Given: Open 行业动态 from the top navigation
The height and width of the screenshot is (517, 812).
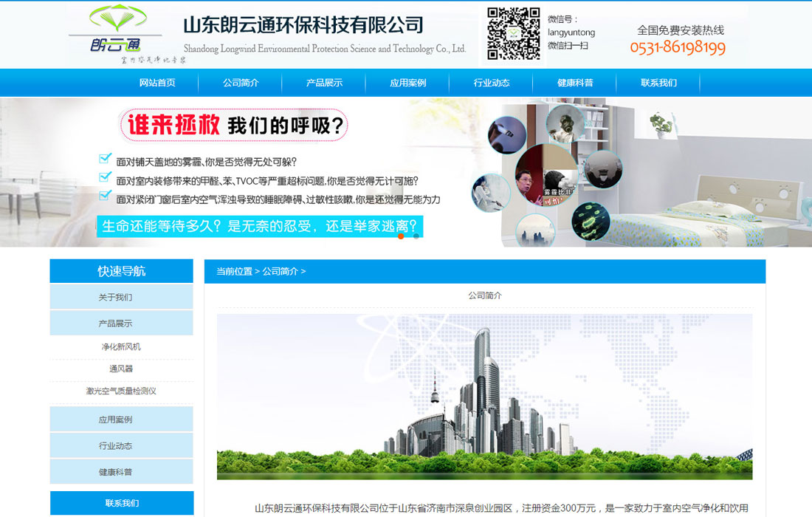Looking at the screenshot, I should pyautogui.click(x=492, y=83).
